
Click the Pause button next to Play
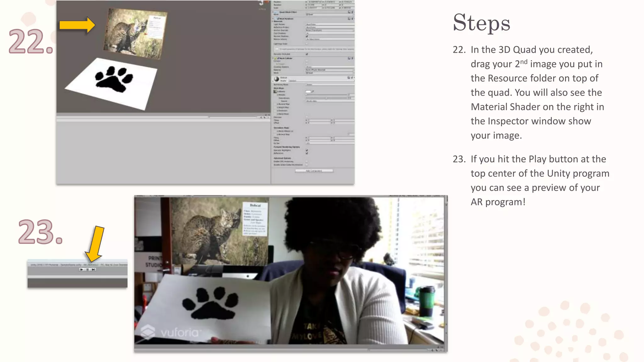click(x=87, y=270)
